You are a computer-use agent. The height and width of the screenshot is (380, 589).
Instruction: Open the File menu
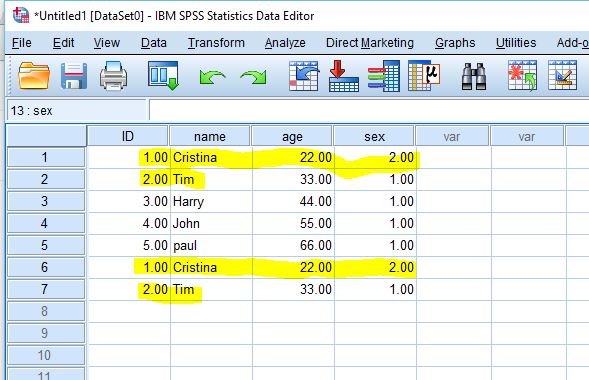21,43
